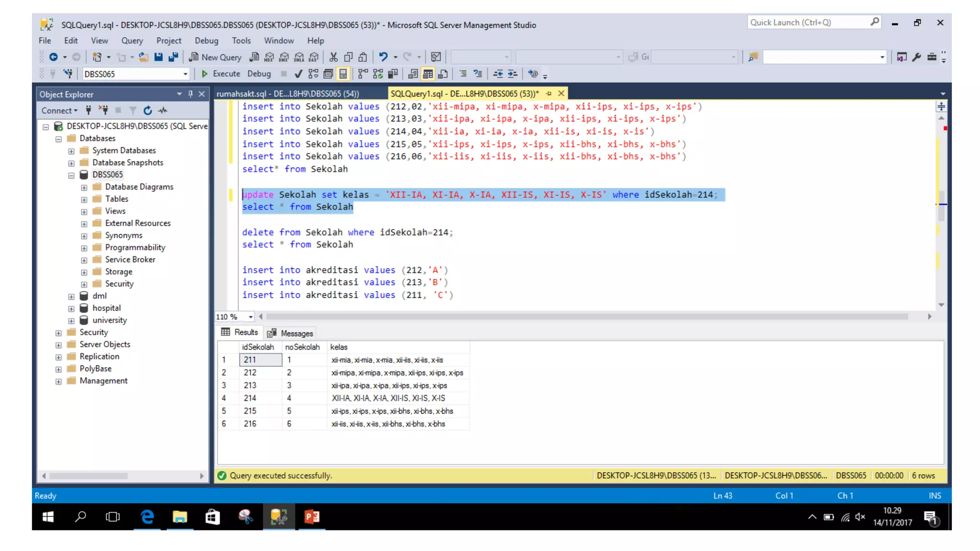This screenshot has width=980, height=551.
Task: Expand the Tables folder node
Action: [x=84, y=199]
